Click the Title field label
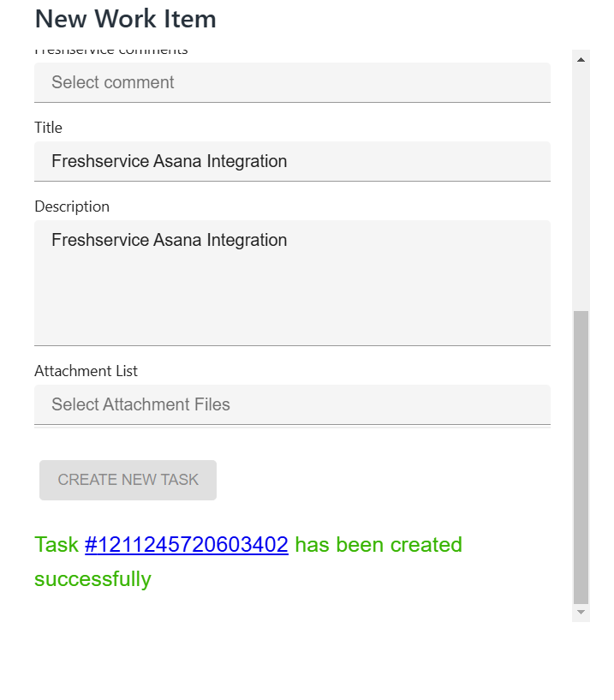Viewport: 614px width, 700px height. (x=48, y=128)
